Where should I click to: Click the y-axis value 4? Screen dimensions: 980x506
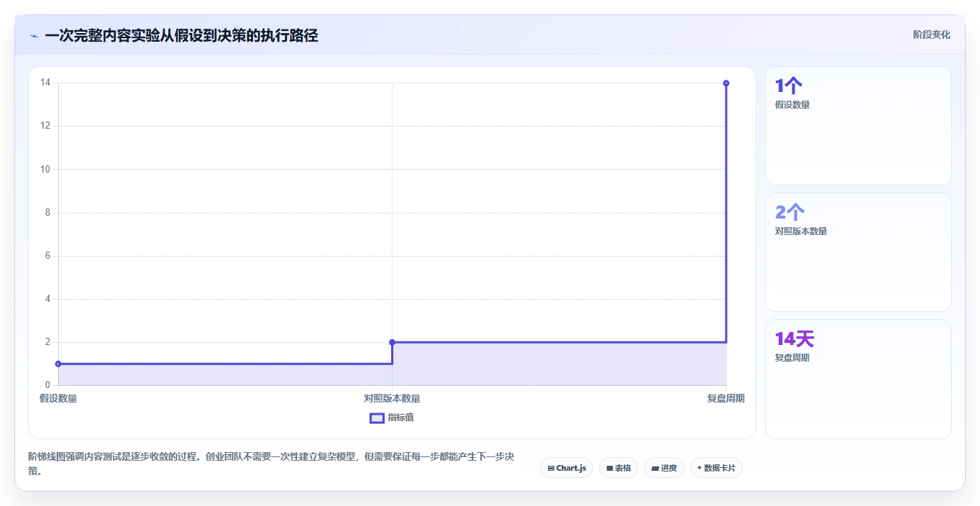47,299
